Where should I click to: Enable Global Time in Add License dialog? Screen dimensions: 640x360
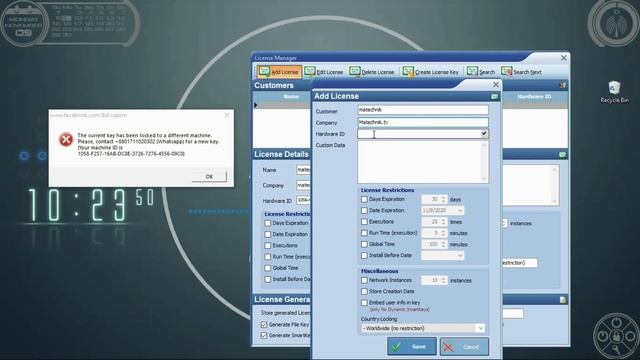click(x=364, y=244)
